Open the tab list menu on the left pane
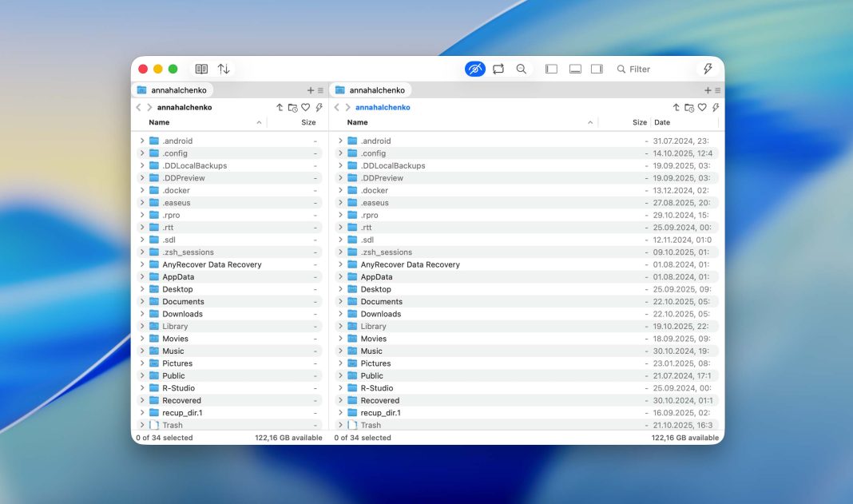The width and height of the screenshot is (853, 504). point(319,89)
